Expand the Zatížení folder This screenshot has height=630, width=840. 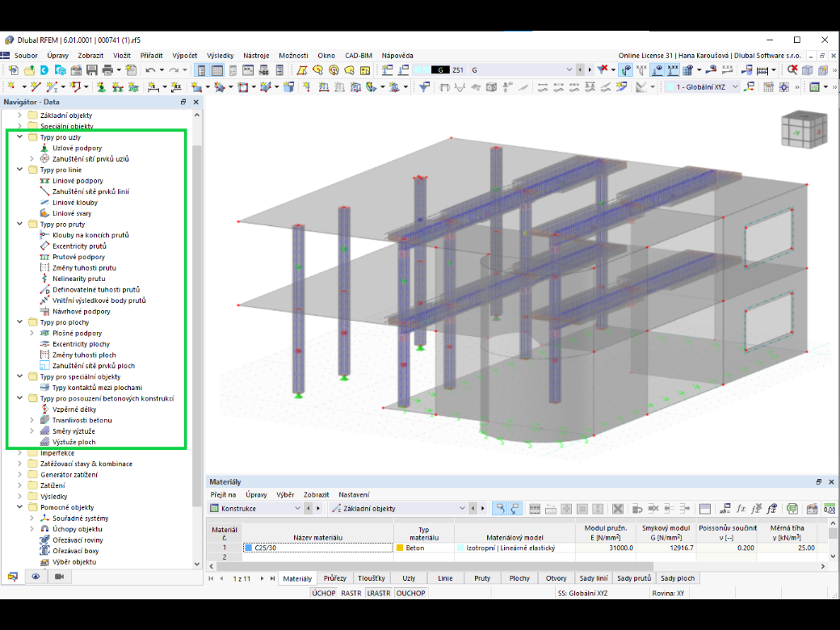20,485
